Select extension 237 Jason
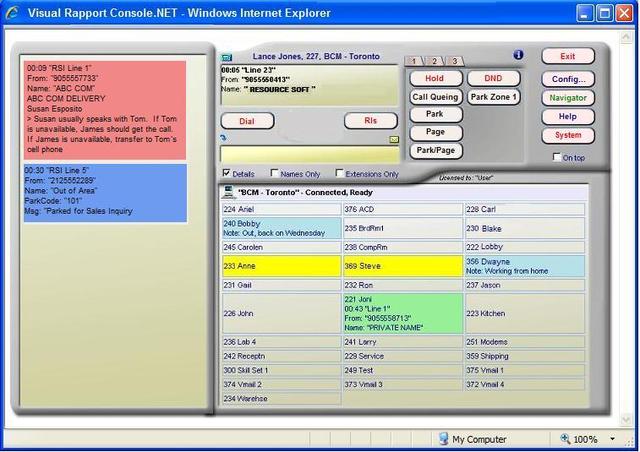This screenshot has height=452, width=640. (x=525, y=285)
